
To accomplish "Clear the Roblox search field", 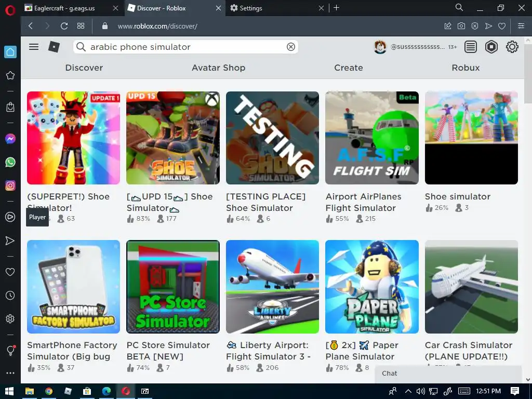I will click(291, 47).
